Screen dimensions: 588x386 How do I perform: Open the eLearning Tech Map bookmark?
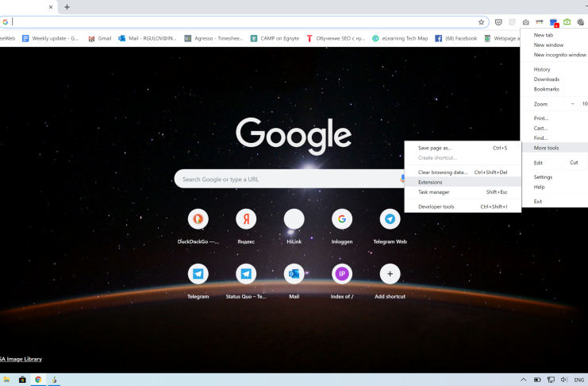coord(400,38)
